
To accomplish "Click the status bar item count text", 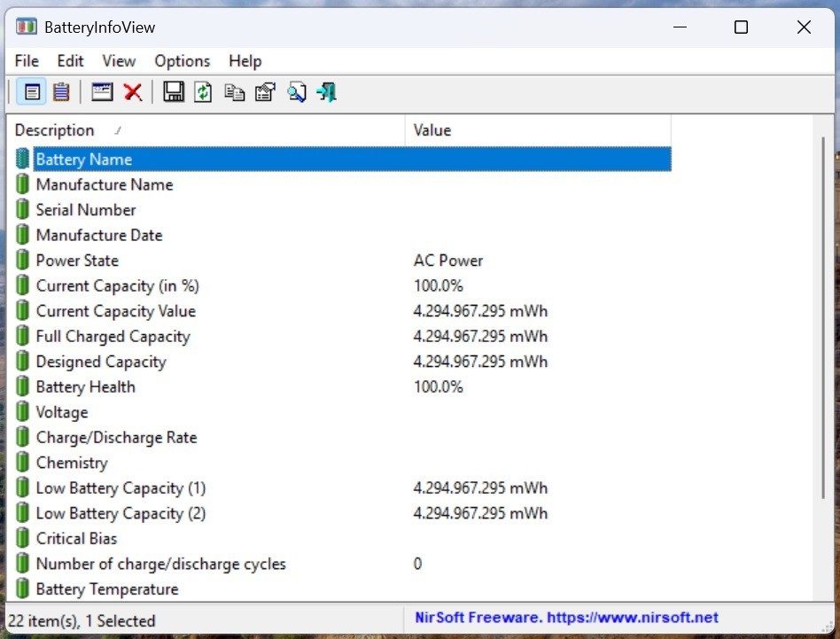I will coord(82,620).
